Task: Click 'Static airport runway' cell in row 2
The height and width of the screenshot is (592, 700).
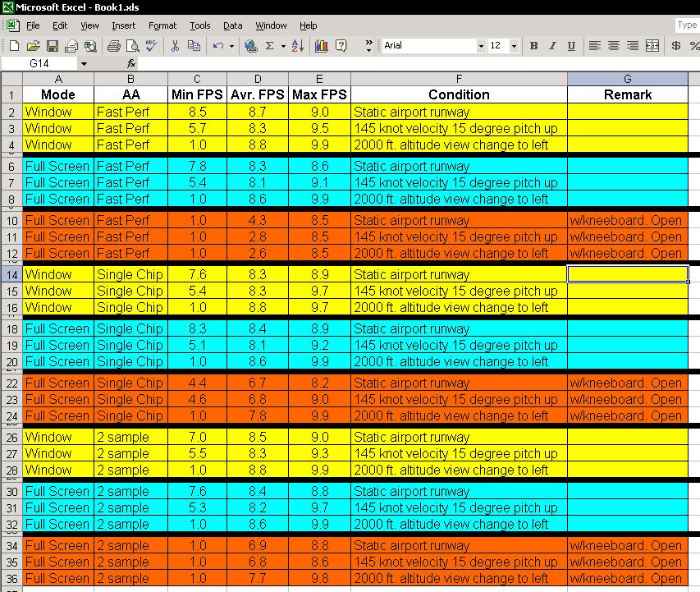Action: 459,112
